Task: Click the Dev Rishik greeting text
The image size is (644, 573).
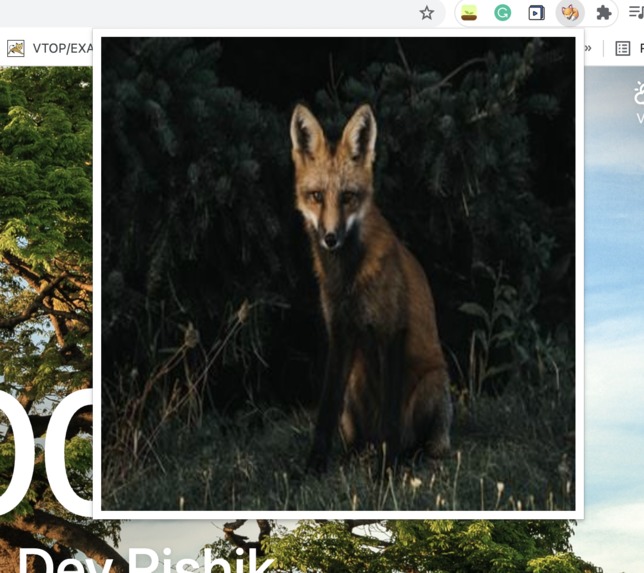Action: click(146, 561)
